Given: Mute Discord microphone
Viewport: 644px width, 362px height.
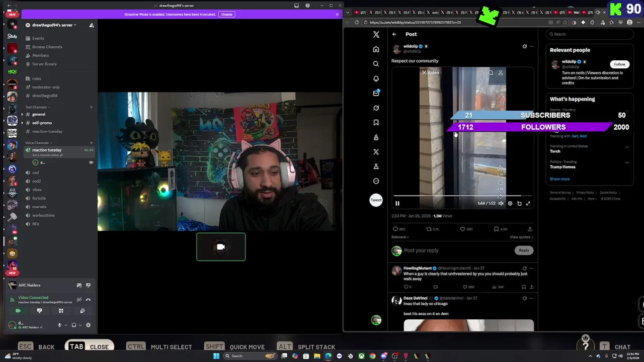Looking at the screenshot, I should pyautogui.click(x=59, y=325).
